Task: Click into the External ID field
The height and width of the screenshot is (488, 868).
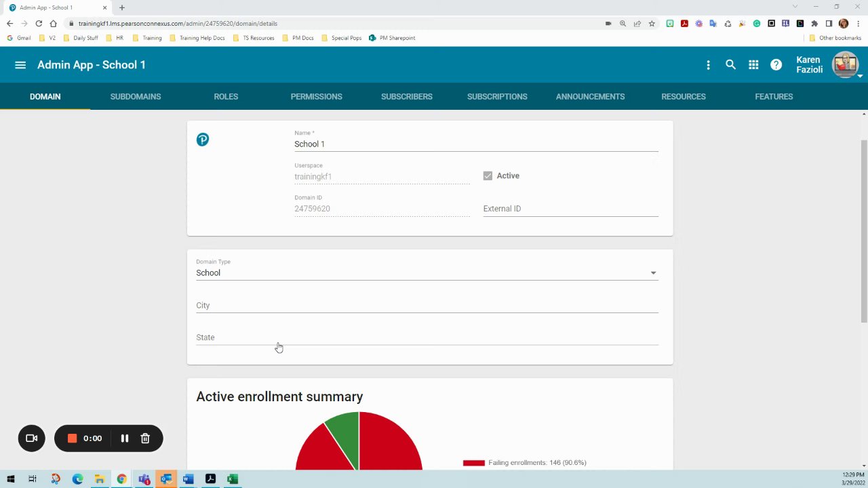Action: (x=570, y=209)
